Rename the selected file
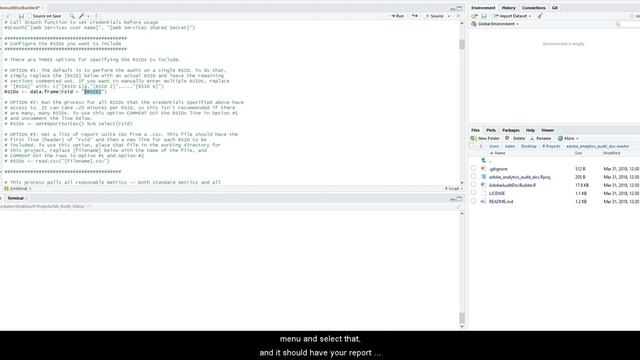 (x=541, y=138)
